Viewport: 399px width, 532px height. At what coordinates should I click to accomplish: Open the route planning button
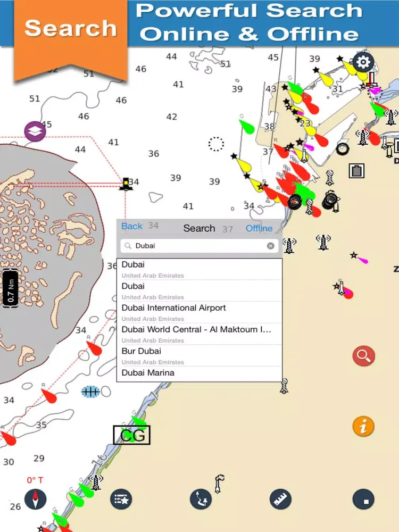(x=201, y=499)
